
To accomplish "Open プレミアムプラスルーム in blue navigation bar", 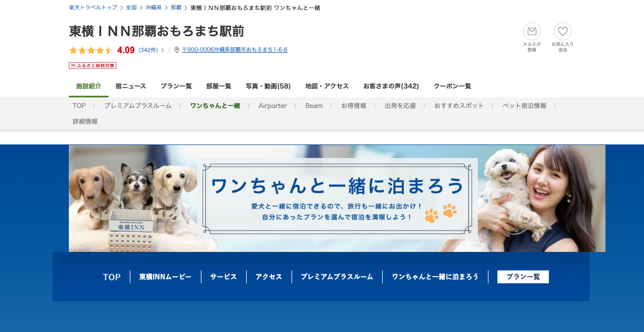I will pyautogui.click(x=337, y=277).
